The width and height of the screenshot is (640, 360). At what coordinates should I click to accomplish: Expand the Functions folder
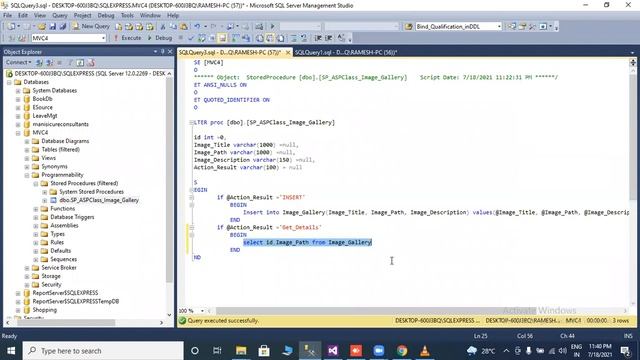tap(36, 209)
